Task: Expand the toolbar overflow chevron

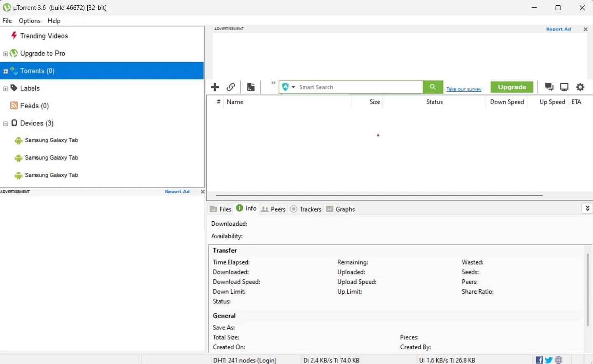Action: point(273,83)
